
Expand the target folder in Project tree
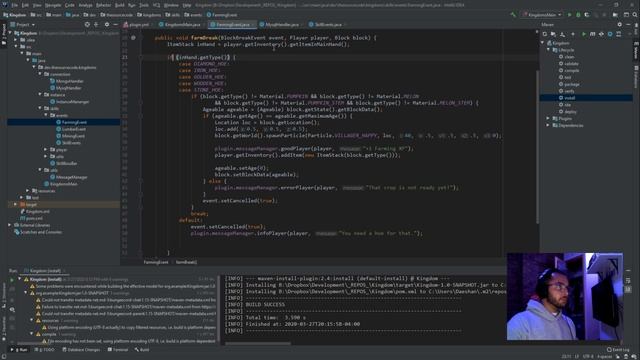16,204
